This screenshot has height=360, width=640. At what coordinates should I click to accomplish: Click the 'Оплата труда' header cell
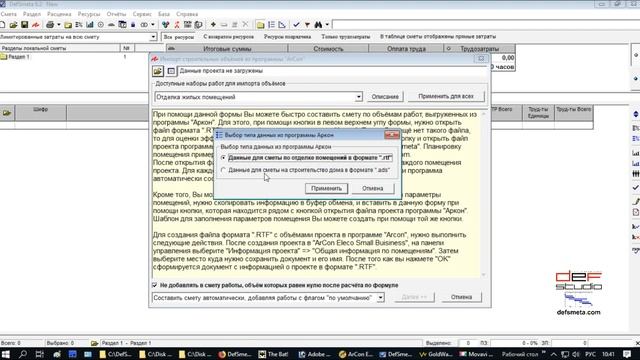406,49
